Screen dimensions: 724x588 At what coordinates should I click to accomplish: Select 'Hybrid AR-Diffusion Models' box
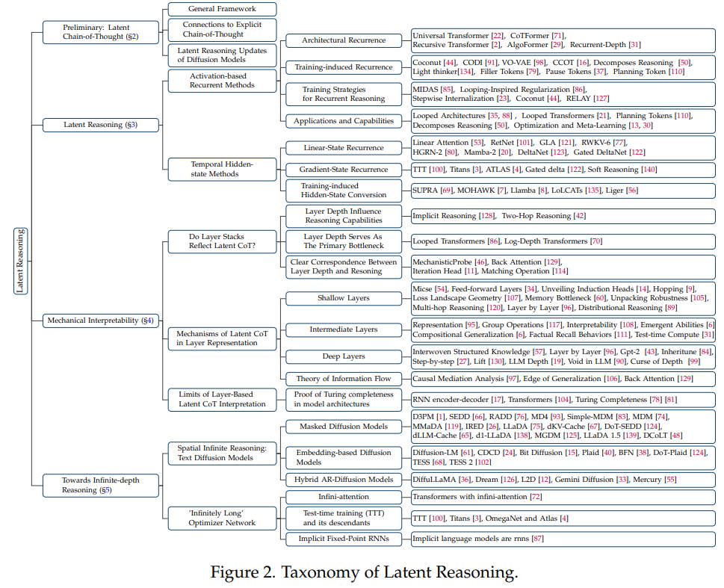point(344,480)
